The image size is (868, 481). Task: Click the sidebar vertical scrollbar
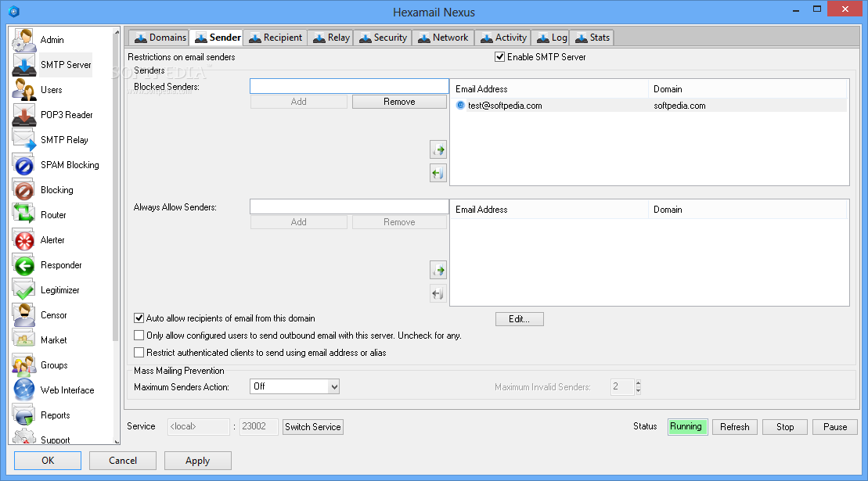(x=116, y=188)
